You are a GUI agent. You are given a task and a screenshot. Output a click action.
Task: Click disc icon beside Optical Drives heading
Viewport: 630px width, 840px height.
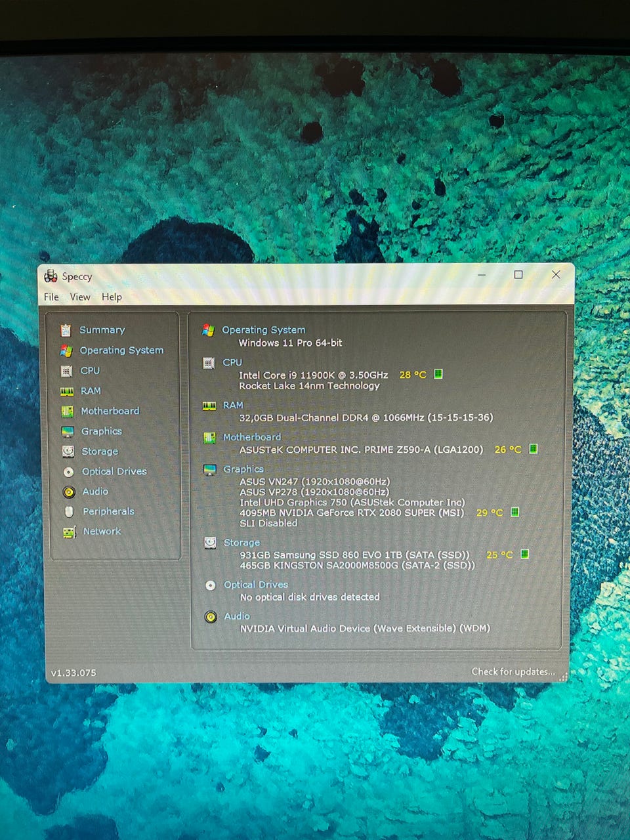[211, 585]
